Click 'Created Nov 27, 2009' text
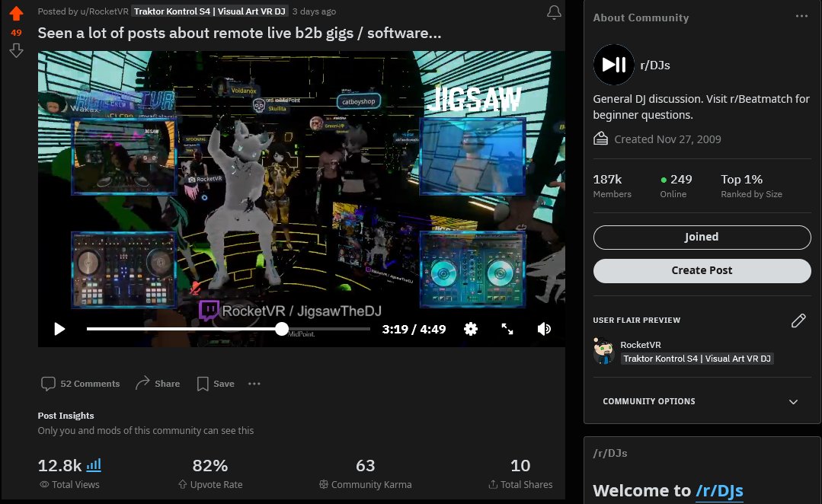This screenshot has width=822, height=504. click(667, 139)
